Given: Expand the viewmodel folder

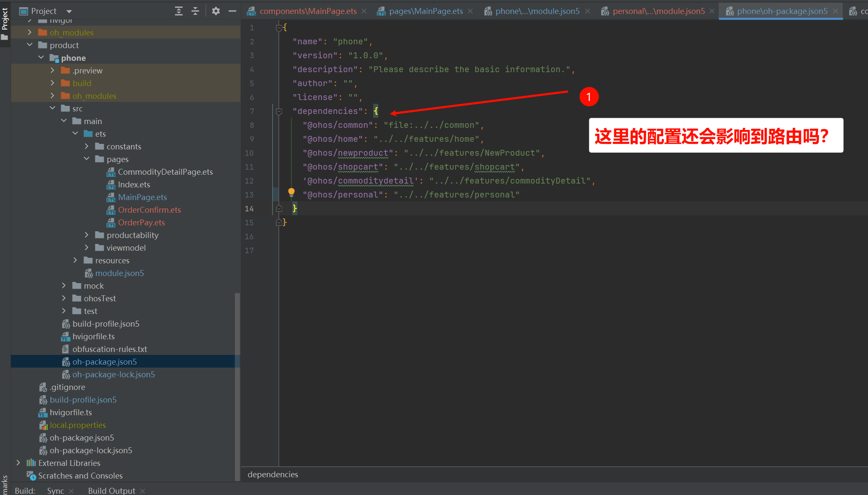Looking at the screenshot, I should coord(86,247).
